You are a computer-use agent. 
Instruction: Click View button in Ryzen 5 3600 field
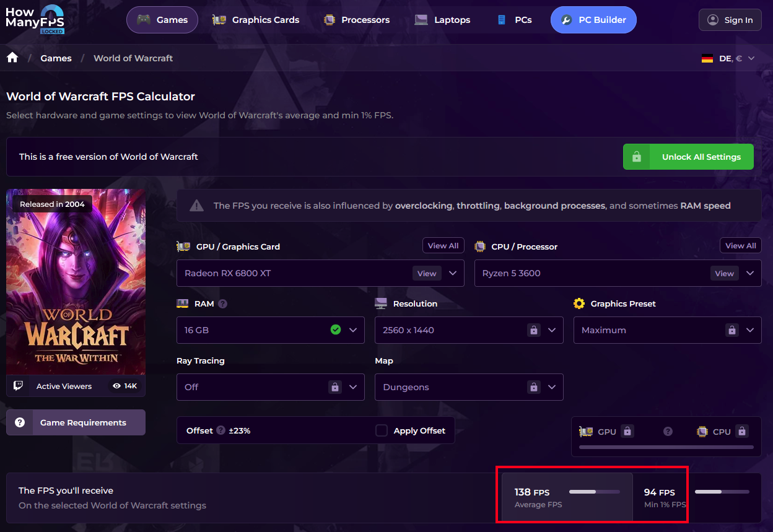point(724,273)
